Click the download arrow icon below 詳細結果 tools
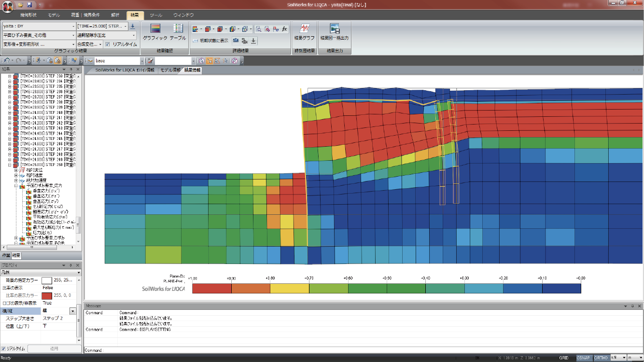 click(x=253, y=41)
